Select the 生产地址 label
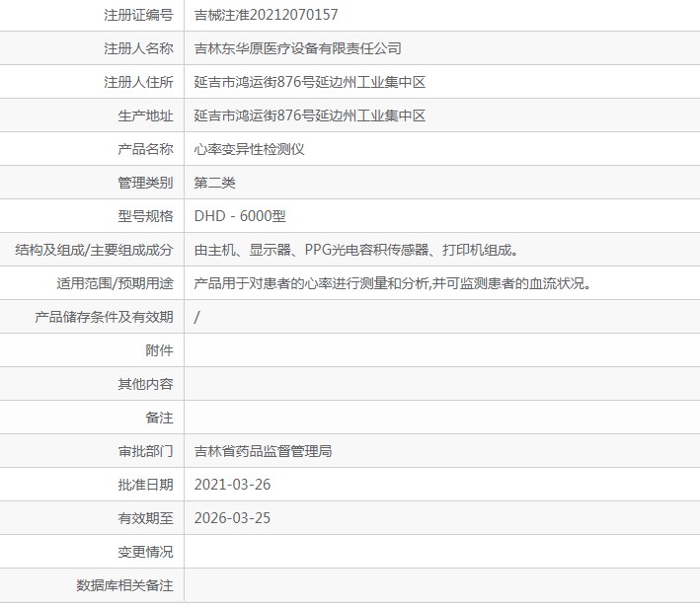Viewport: 700px width, 610px height. (x=145, y=115)
